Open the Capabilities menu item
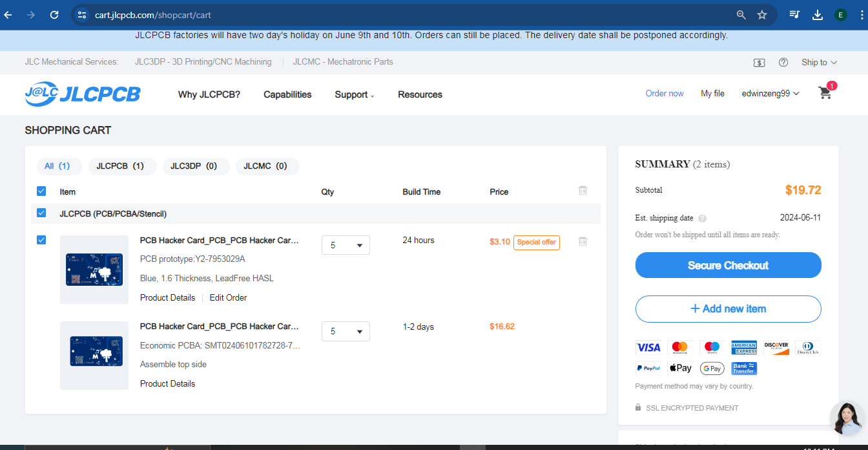The image size is (868, 450). click(287, 94)
